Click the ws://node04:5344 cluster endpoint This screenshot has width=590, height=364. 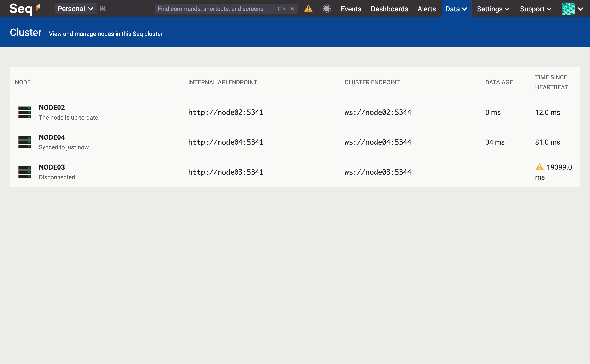click(x=378, y=142)
